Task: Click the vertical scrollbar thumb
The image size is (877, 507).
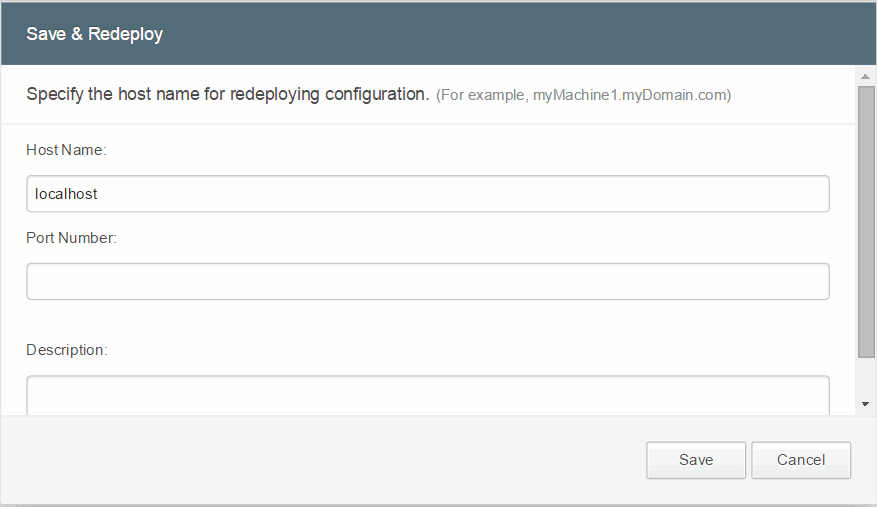Action: tap(866, 222)
